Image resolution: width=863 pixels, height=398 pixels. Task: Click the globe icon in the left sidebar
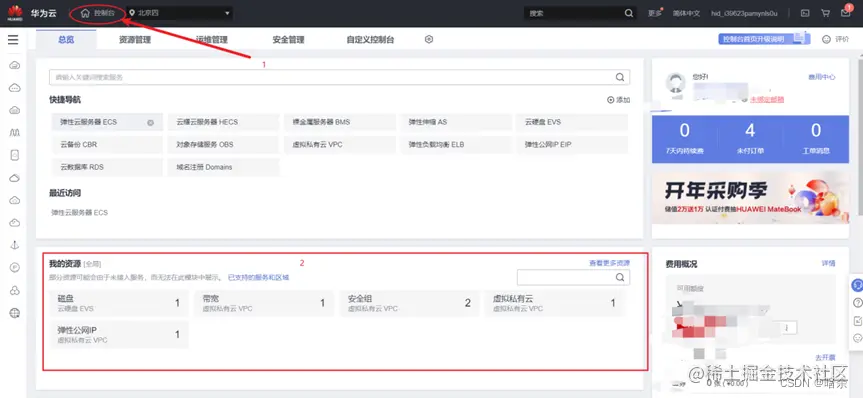(15, 313)
